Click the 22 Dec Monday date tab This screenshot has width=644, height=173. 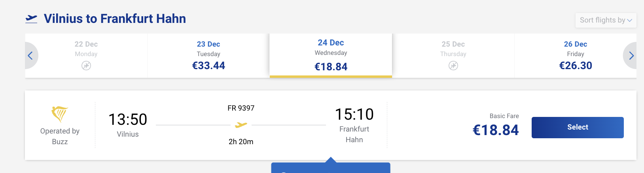86,49
